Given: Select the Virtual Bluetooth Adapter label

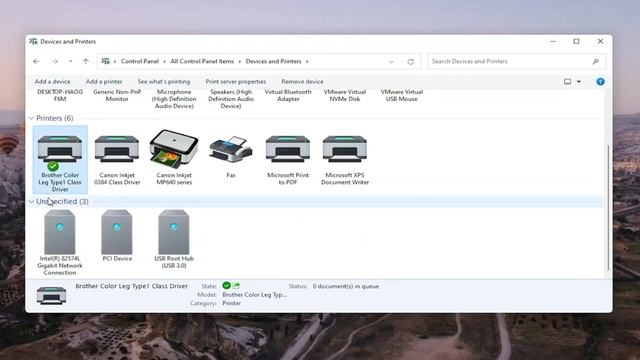Looking at the screenshot, I should 288,96.
